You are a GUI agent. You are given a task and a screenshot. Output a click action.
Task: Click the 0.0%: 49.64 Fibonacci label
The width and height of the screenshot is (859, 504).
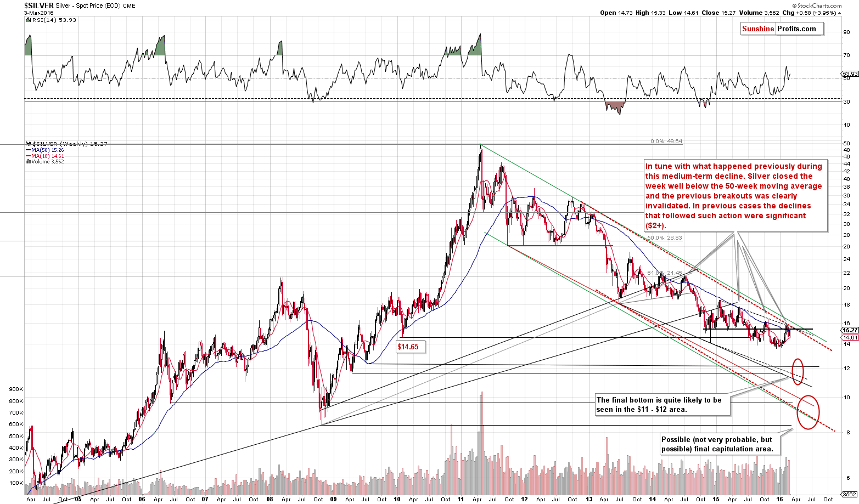666,141
